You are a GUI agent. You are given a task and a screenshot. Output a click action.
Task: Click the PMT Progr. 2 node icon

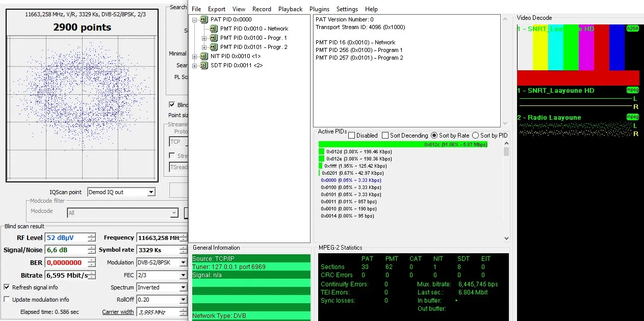(x=214, y=47)
